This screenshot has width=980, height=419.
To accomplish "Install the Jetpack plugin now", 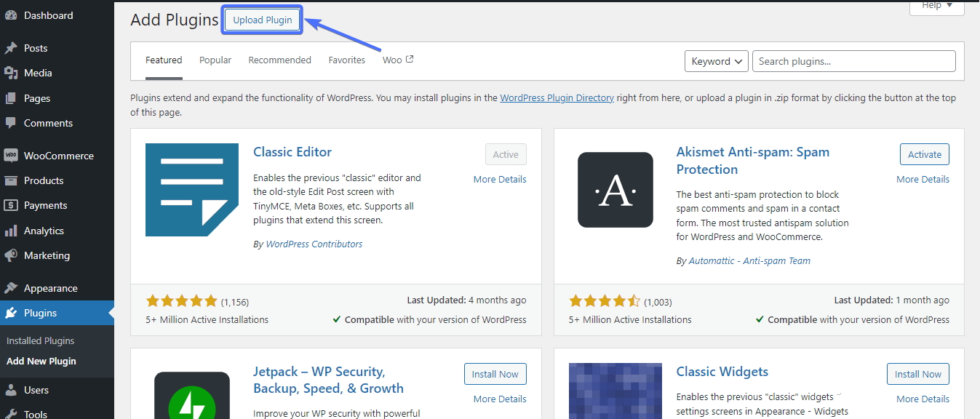I will coord(495,374).
